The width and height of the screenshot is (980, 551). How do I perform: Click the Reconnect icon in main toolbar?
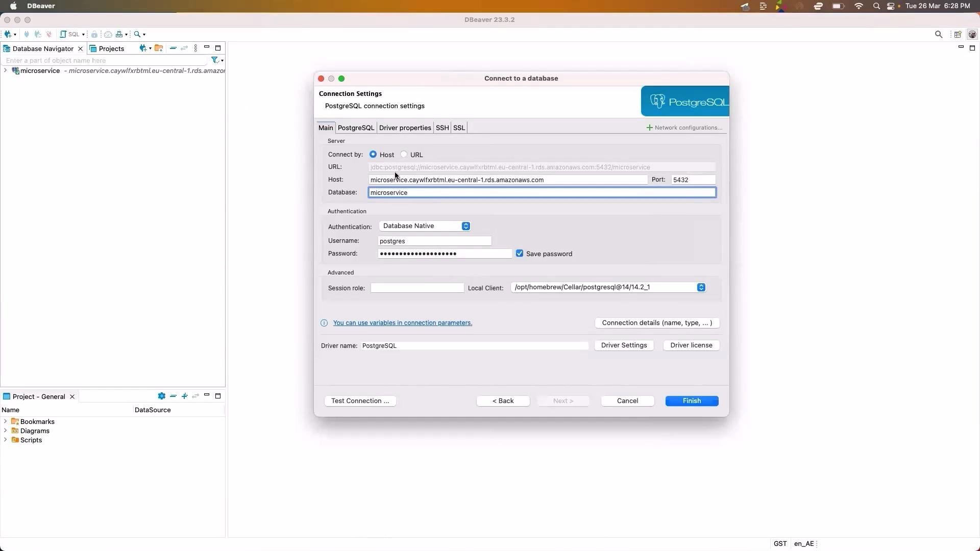38,34
